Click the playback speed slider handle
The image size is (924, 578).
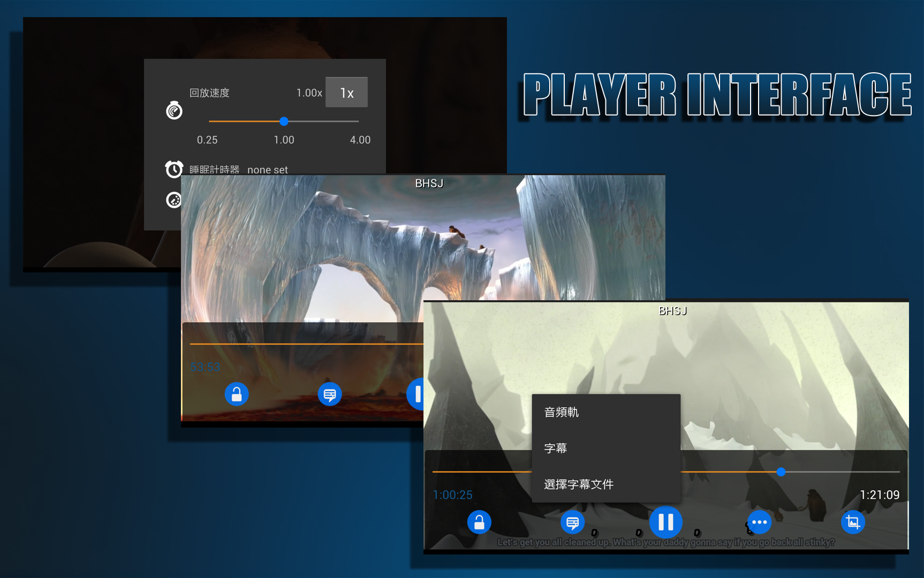[x=284, y=121]
